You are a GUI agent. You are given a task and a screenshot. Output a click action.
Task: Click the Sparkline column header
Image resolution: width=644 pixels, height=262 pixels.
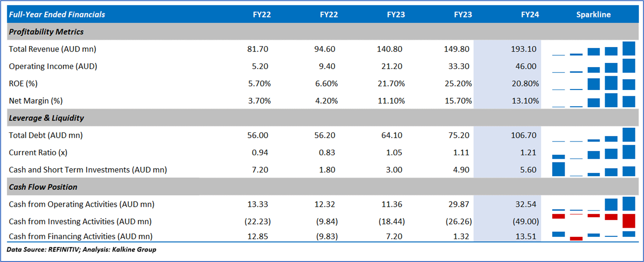[x=593, y=14]
